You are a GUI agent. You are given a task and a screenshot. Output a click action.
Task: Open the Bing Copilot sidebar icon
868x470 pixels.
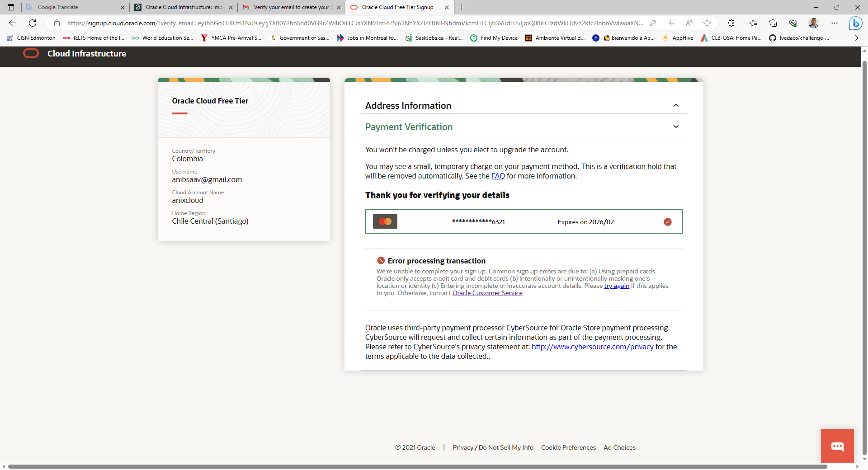click(855, 23)
